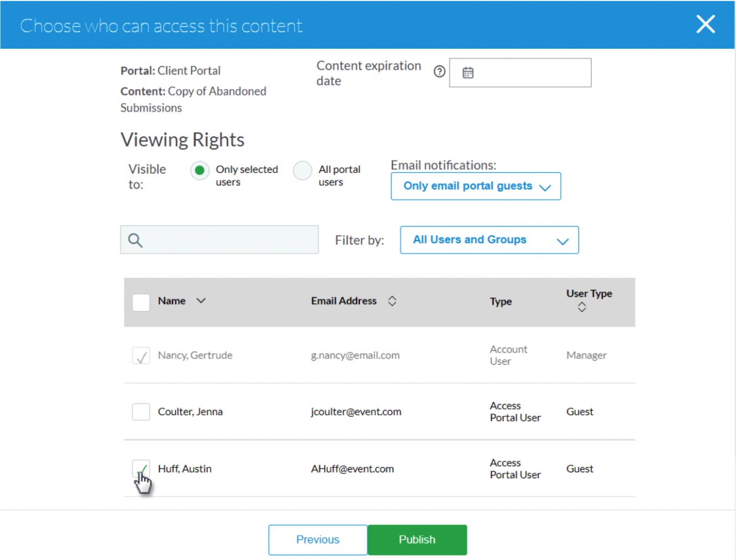Go back with the Previous button

[318, 540]
